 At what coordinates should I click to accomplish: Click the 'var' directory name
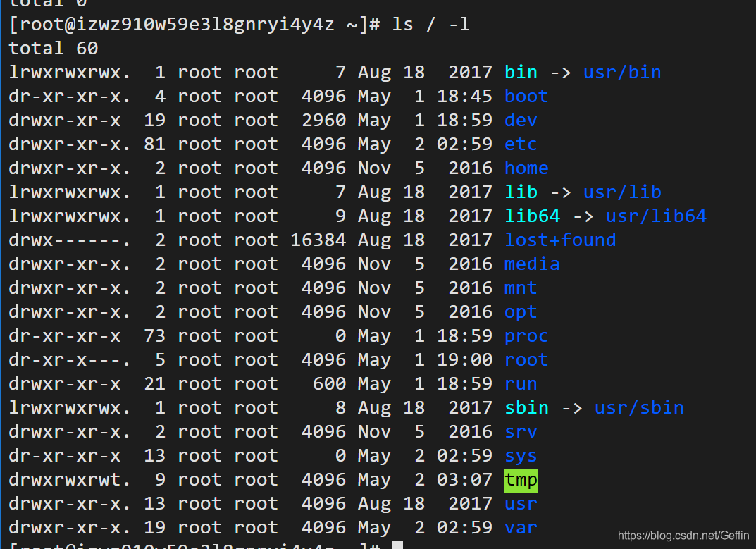(x=521, y=527)
